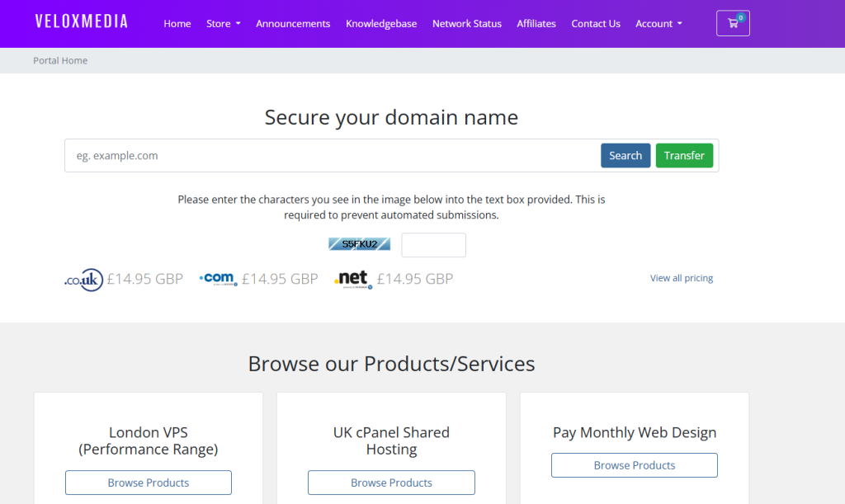845x504 pixels.
Task: Click the .co.uk domain logo
Action: point(83,280)
